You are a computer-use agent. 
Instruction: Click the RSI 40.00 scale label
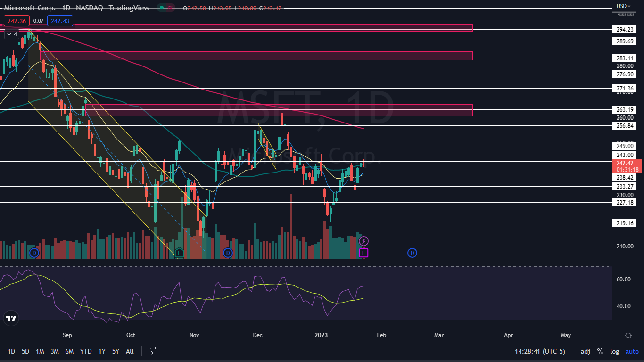(x=624, y=306)
